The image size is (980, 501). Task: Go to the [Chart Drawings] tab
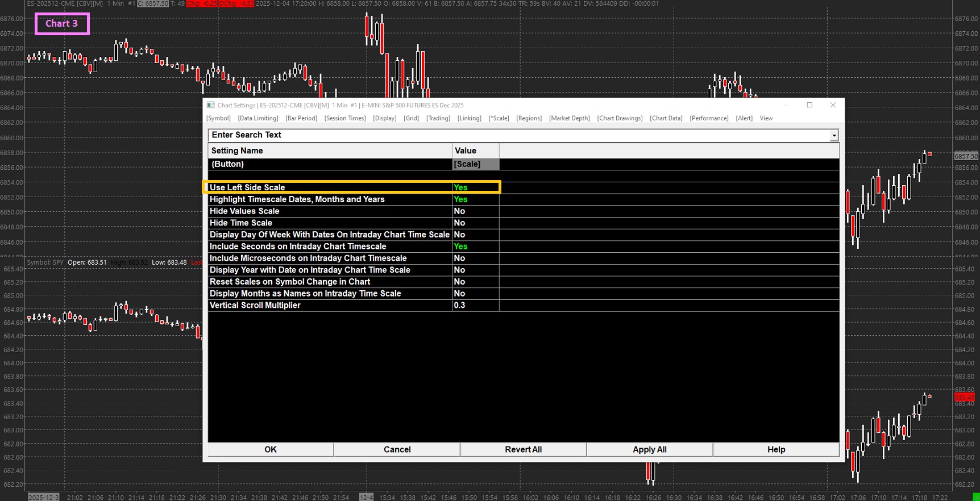(x=620, y=118)
